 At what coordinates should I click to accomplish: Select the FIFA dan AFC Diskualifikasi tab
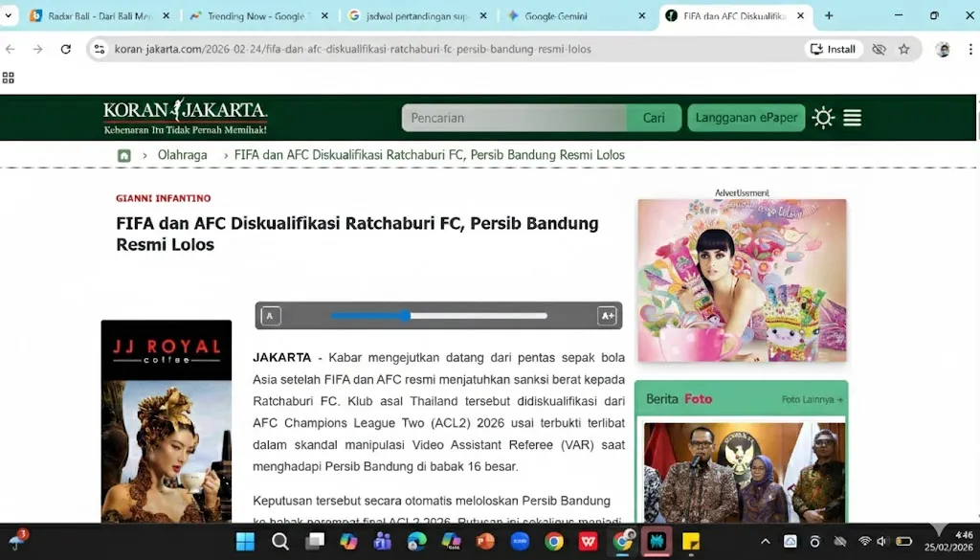[x=734, y=15]
